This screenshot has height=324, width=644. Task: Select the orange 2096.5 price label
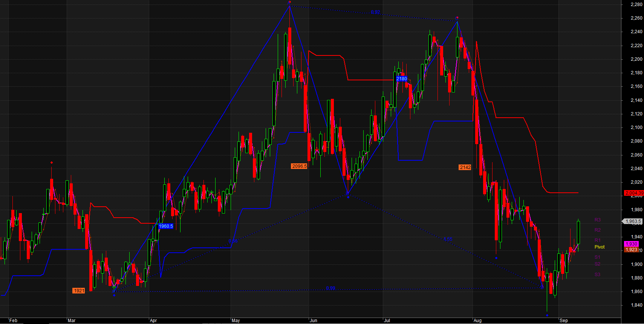click(x=299, y=166)
